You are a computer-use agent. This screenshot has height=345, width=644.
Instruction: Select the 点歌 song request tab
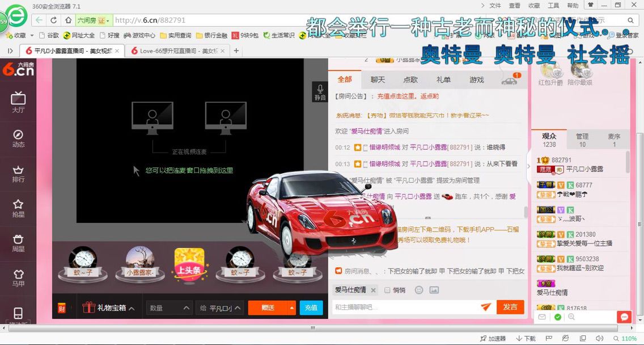(410, 79)
